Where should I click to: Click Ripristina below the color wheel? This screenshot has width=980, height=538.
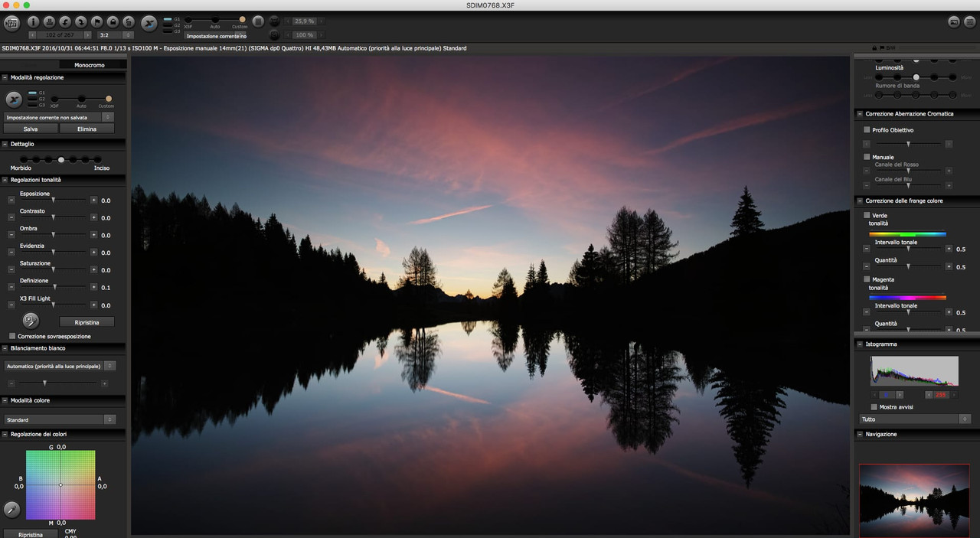(31, 534)
